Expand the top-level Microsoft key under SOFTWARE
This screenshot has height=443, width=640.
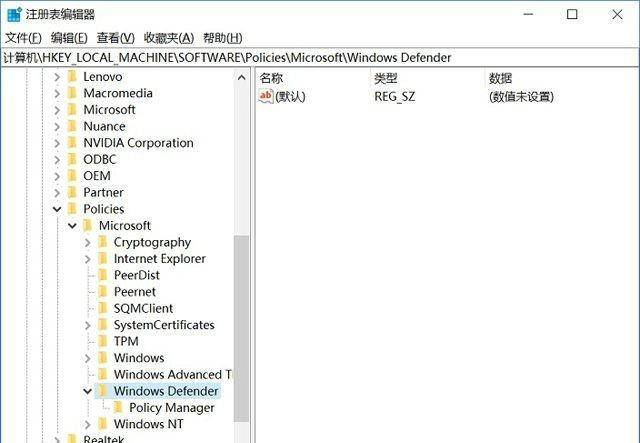(x=57, y=110)
